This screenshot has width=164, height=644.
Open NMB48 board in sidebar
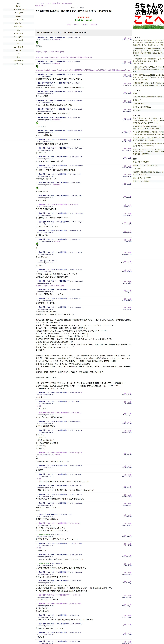pyautogui.click(x=18, y=16)
